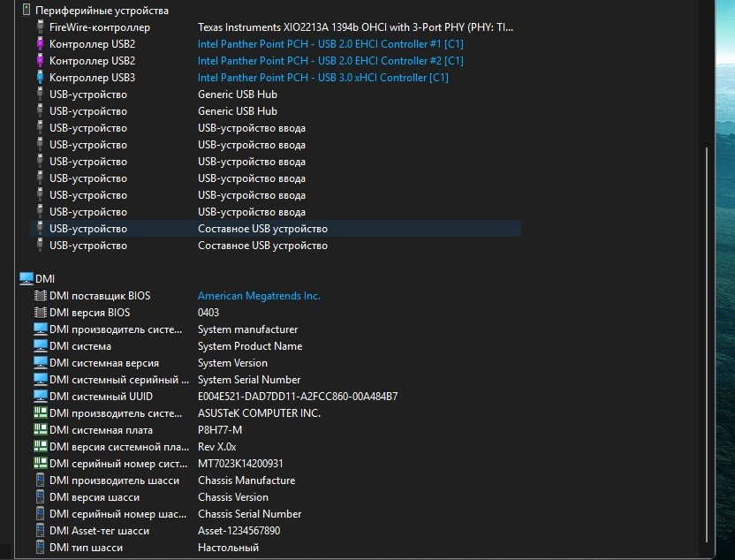Screen dimensions: 735x560
Task: Click the FireWire-контроллер row icon
Action: [x=40, y=27]
